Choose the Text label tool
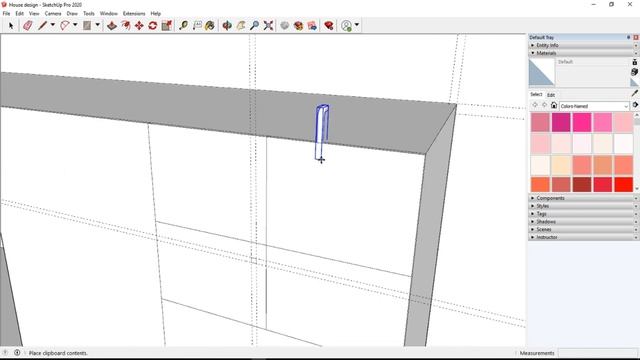Viewport: 640px width, 360px height. pos(197,25)
